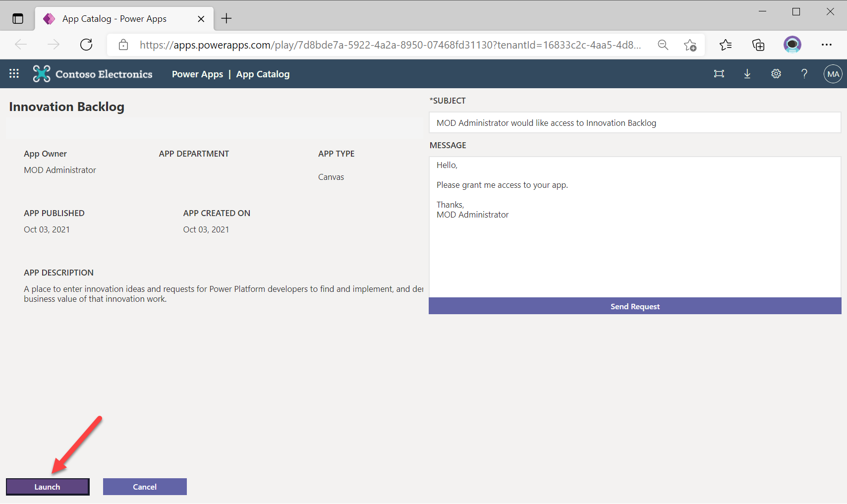This screenshot has height=504, width=847.
Task: Open the Power Apps settings gear
Action: click(776, 73)
